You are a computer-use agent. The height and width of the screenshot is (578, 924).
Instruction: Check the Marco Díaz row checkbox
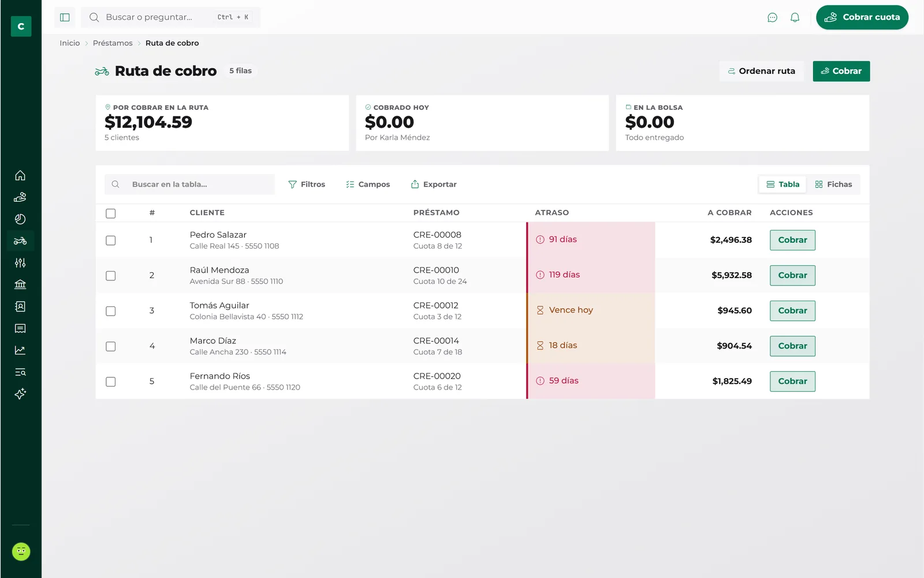[111, 346]
